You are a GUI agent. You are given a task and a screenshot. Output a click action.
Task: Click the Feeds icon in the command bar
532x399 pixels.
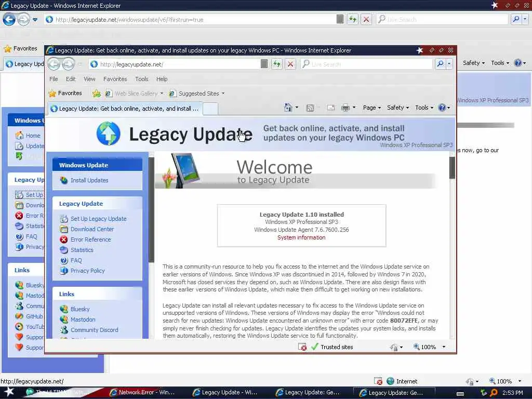click(310, 108)
